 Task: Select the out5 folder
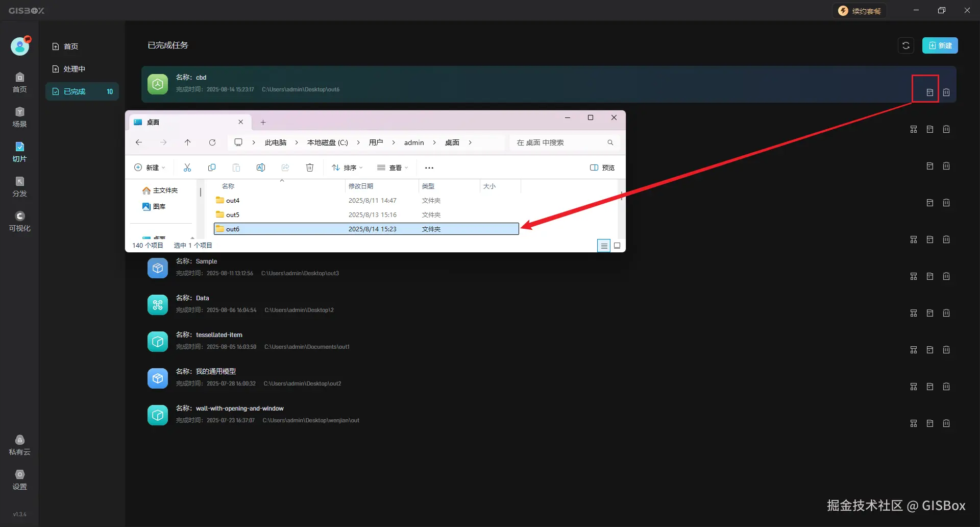coord(366,214)
